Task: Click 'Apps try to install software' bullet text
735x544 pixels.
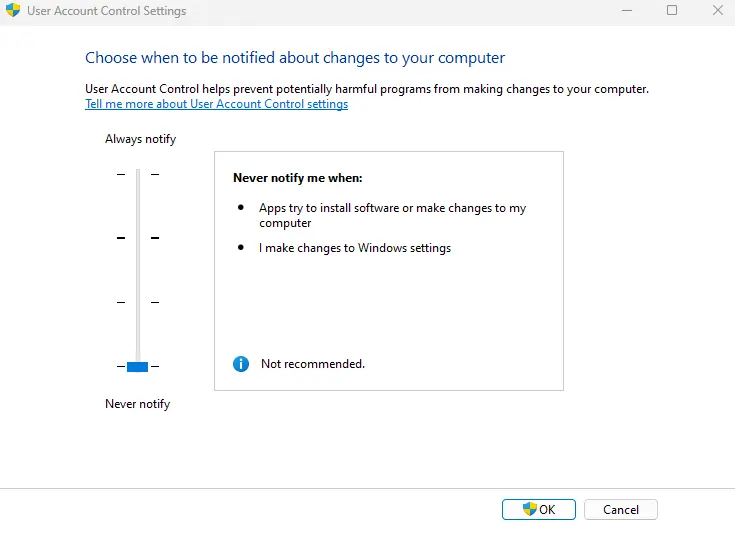Action: tap(392, 215)
